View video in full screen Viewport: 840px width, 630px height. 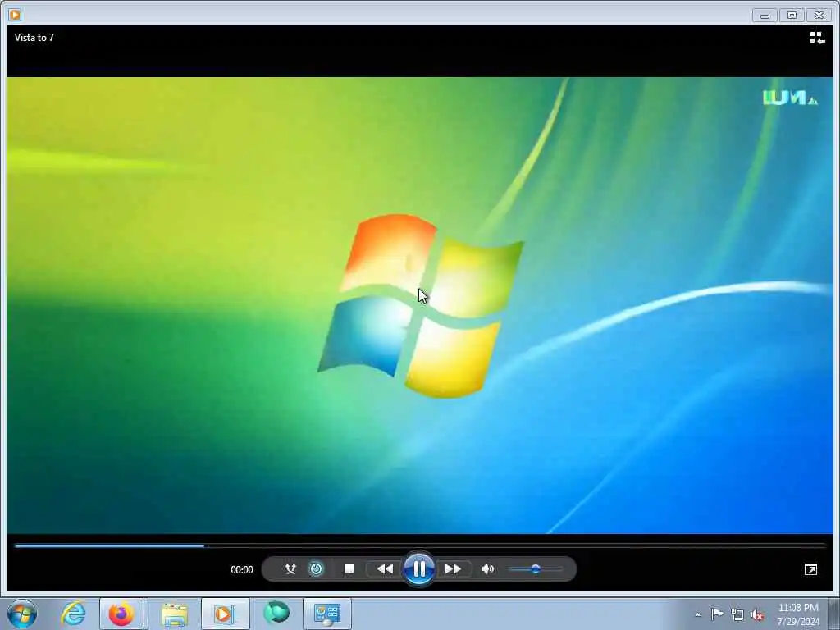810,569
